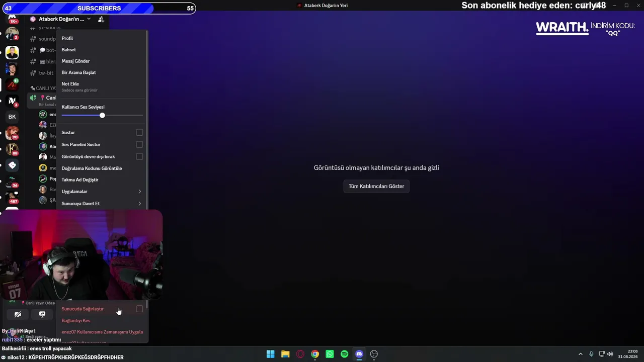Click the taskbar microphone tray icon

click(x=591, y=354)
